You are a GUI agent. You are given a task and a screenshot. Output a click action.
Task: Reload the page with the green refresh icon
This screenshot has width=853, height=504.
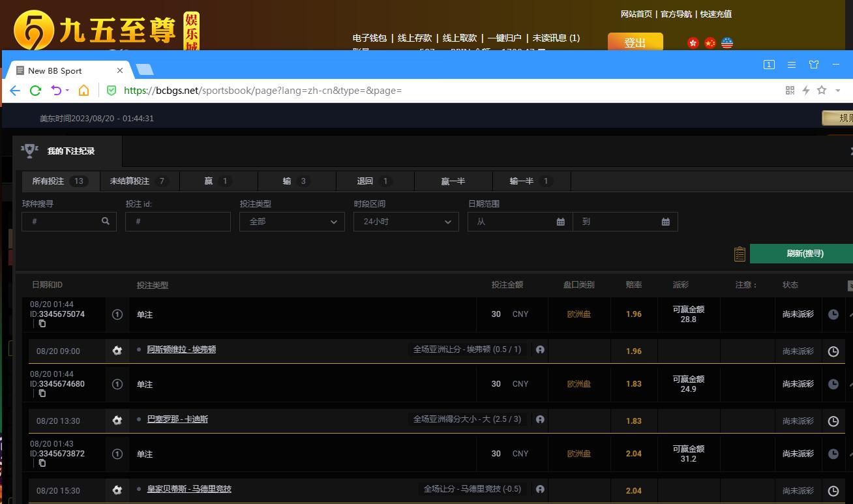[36, 91]
